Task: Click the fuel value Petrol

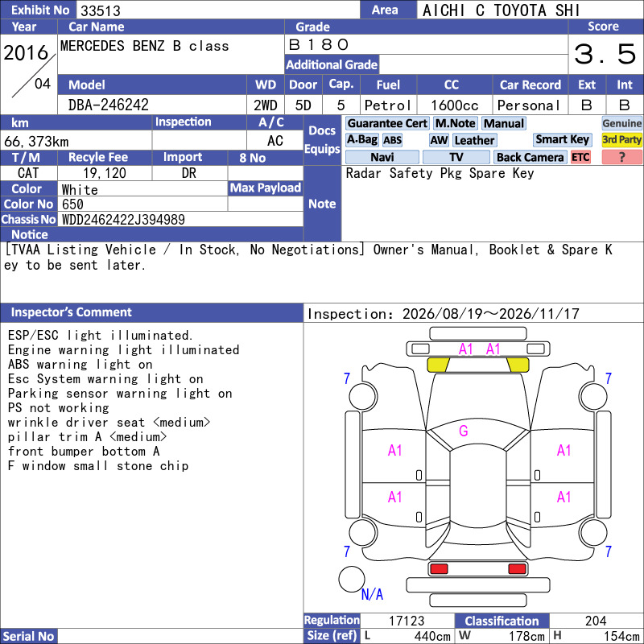Action: point(388,105)
